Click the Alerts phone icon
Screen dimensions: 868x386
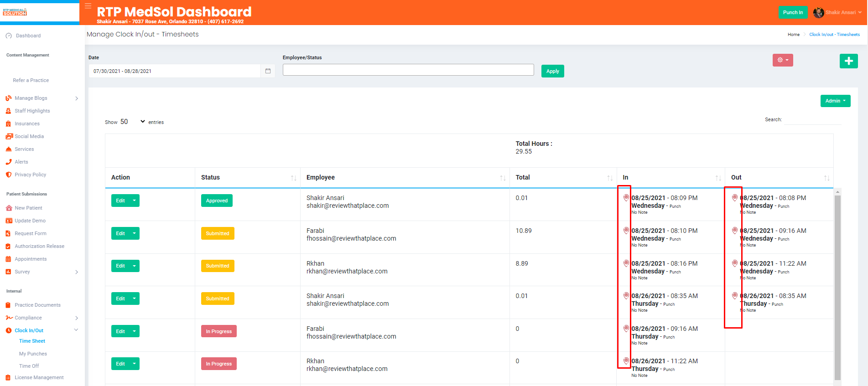point(9,162)
